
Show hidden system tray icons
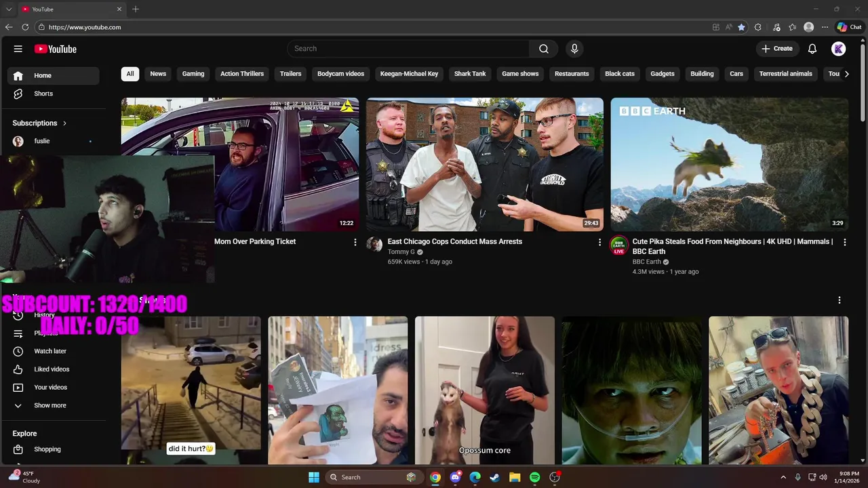pos(783,477)
